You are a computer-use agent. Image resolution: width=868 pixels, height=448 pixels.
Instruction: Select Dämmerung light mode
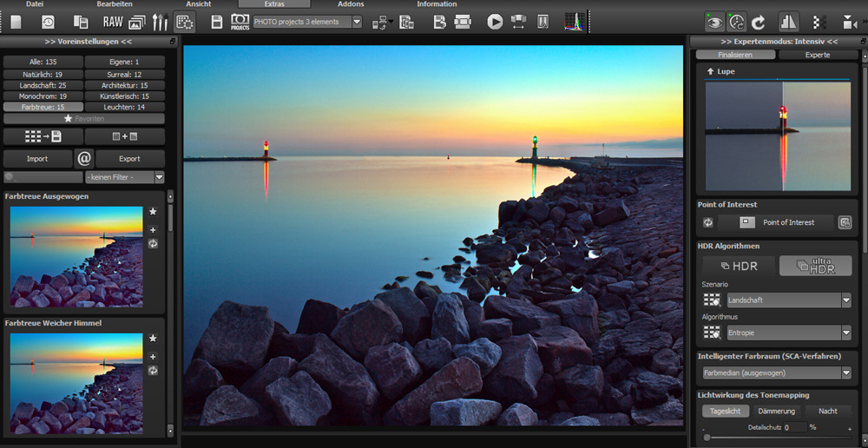click(x=777, y=412)
